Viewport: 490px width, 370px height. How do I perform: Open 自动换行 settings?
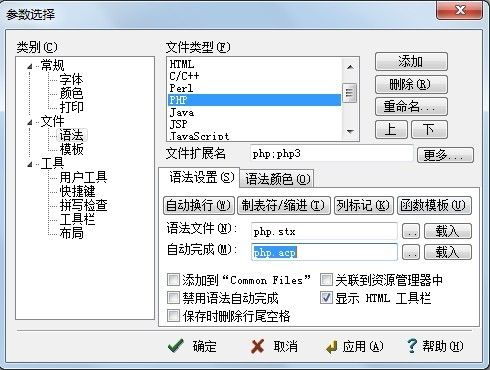coord(199,205)
